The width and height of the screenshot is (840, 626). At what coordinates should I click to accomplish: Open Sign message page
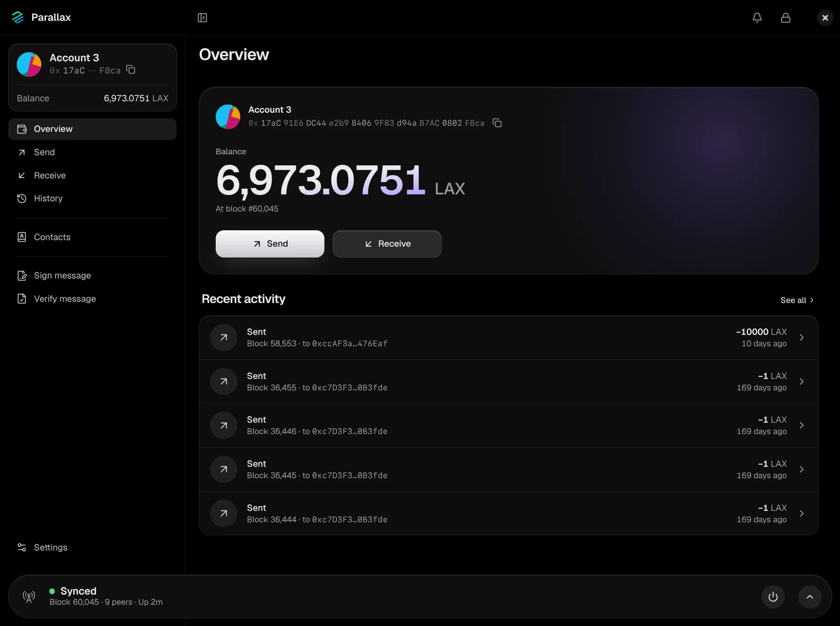pos(92,276)
